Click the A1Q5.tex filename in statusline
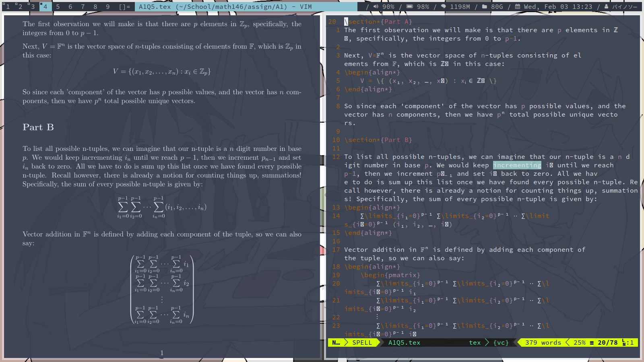 (x=404, y=343)
